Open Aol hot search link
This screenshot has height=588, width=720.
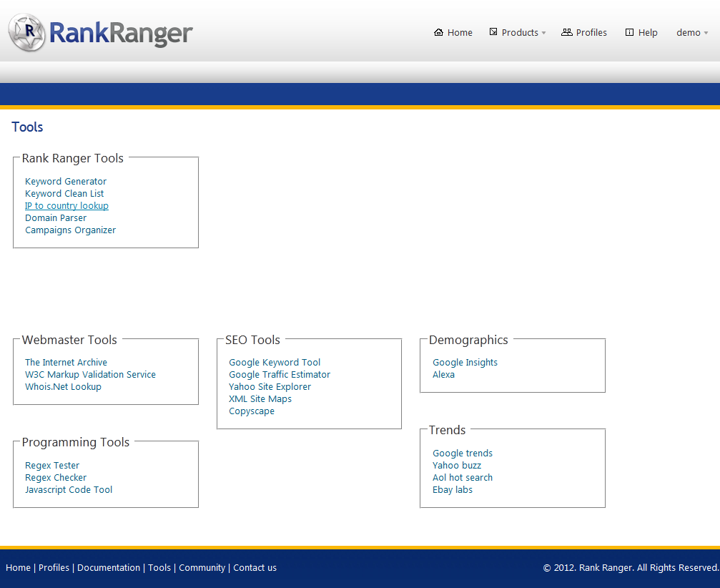[x=463, y=478]
